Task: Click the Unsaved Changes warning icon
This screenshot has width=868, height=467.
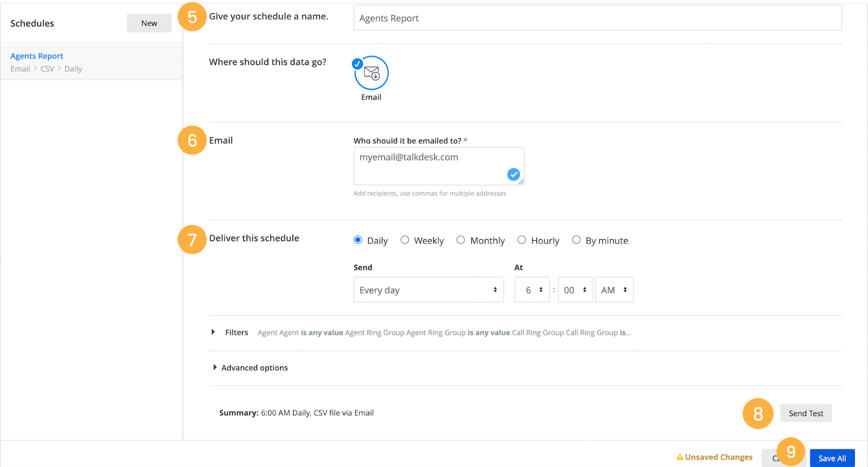Action: (679, 457)
